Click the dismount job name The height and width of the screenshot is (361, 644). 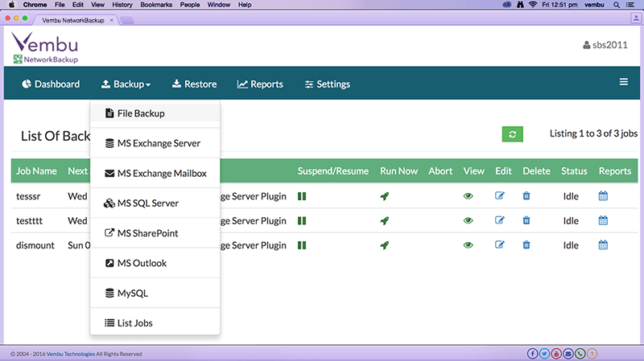tap(35, 245)
